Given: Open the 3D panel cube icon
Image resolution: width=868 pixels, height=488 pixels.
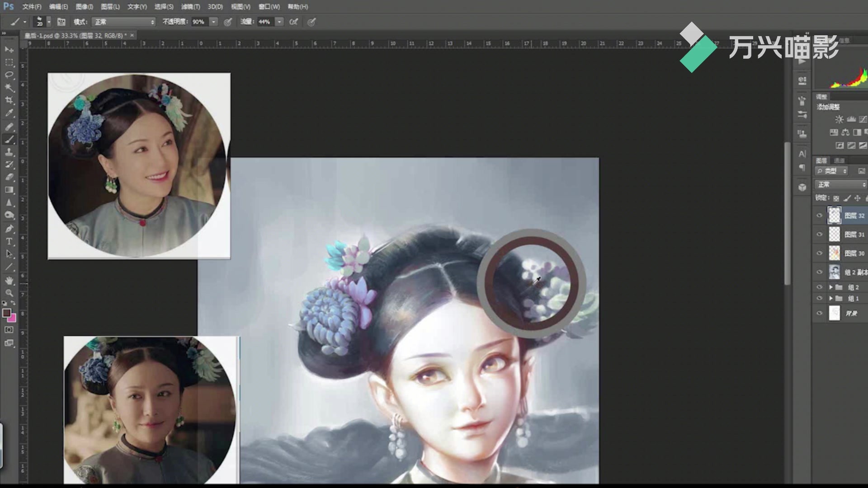Looking at the screenshot, I should tap(802, 187).
